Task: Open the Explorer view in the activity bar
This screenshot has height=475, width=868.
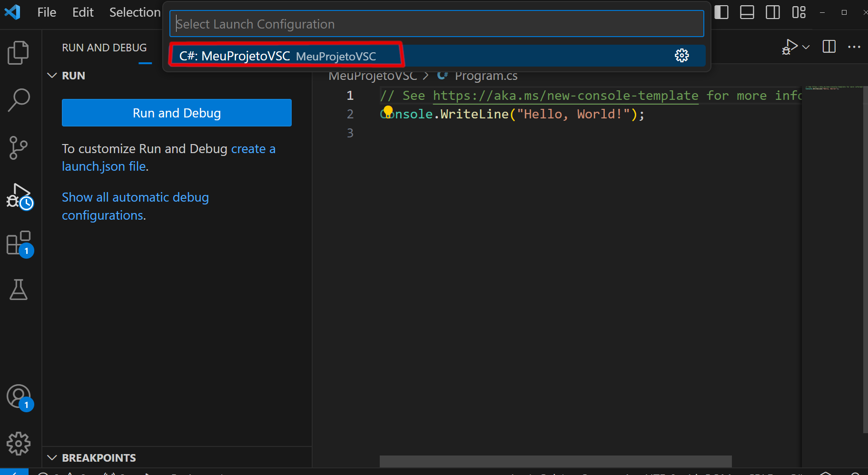Action: pos(18,52)
